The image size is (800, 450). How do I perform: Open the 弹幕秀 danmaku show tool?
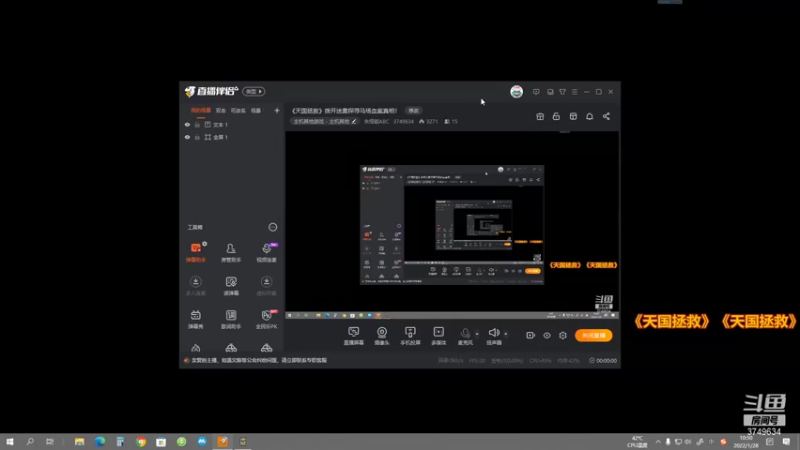click(196, 319)
